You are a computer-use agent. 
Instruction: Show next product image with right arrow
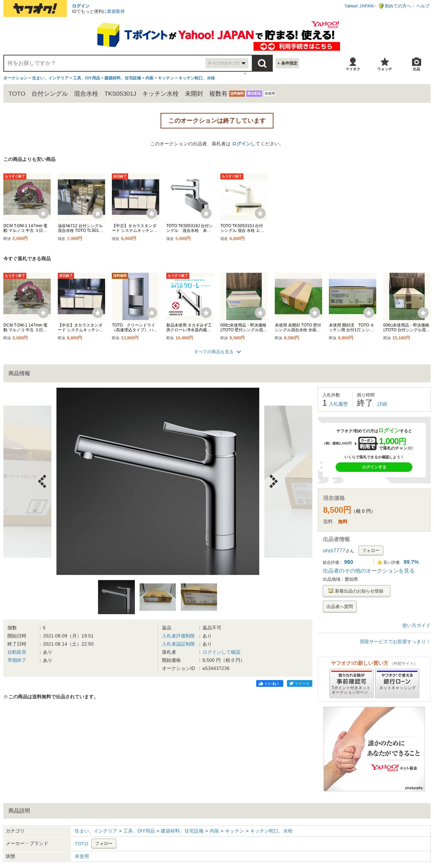click(273, 481)
